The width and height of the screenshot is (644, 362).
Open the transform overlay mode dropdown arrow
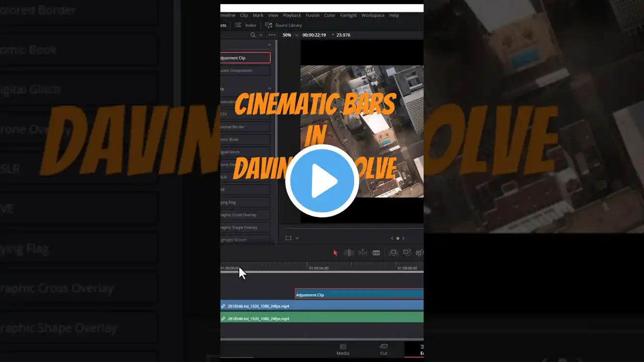click(297, 238)
